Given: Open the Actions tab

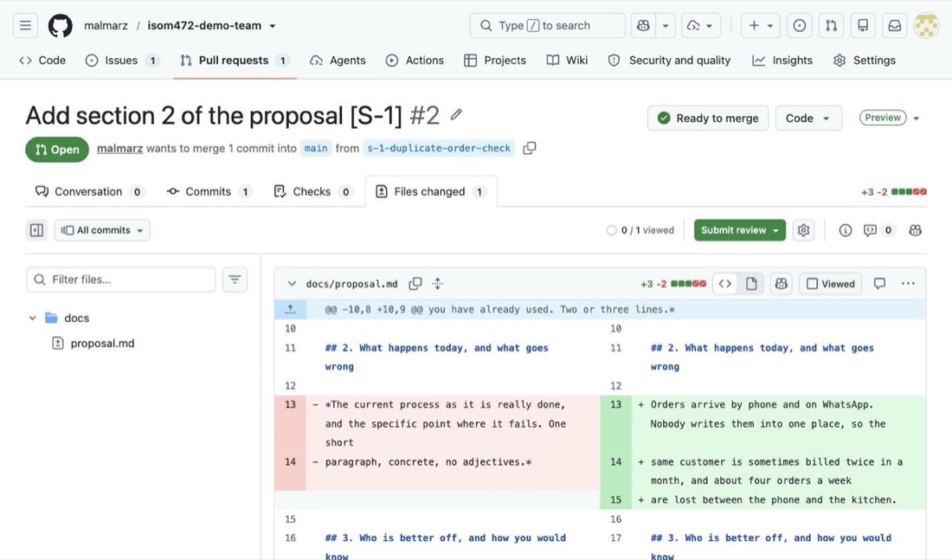Looking at the screenshot, I should coord(415,60).
